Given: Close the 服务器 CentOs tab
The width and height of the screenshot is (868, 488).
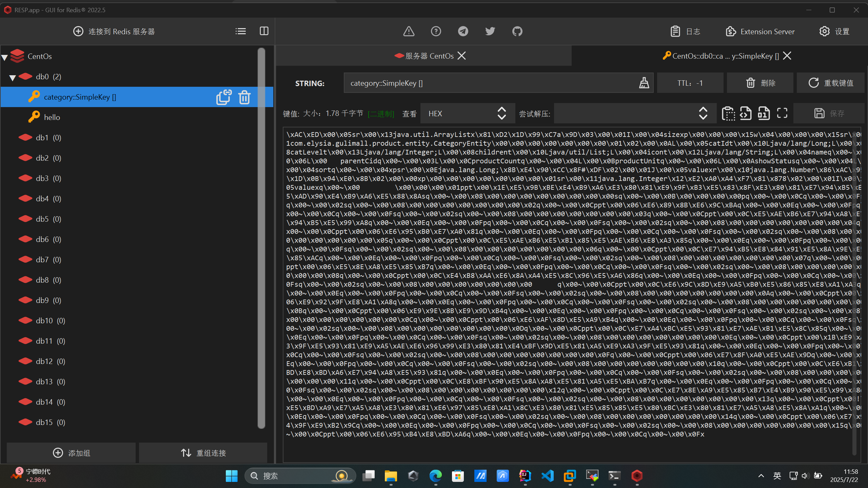Looking at the screenshot, I should 462,56.
